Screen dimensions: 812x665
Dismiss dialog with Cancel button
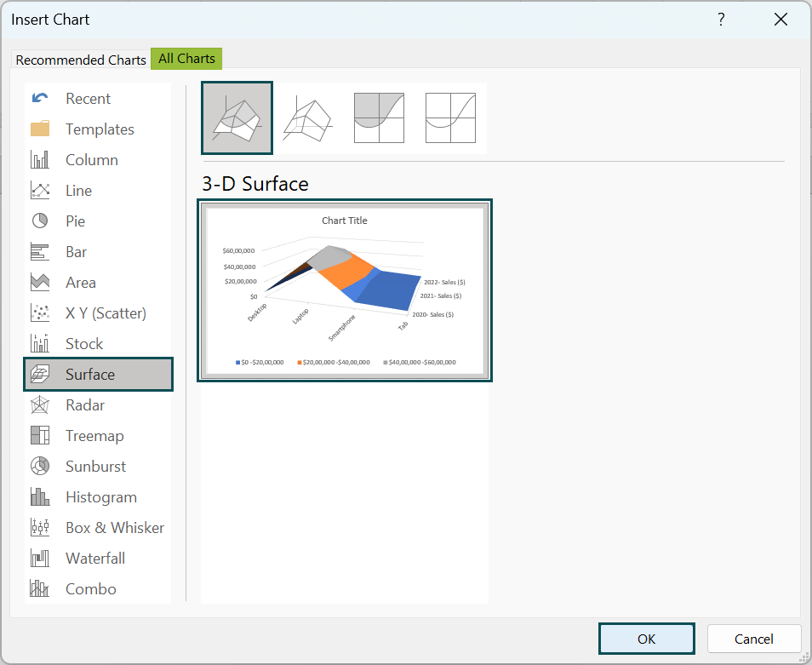754,639
